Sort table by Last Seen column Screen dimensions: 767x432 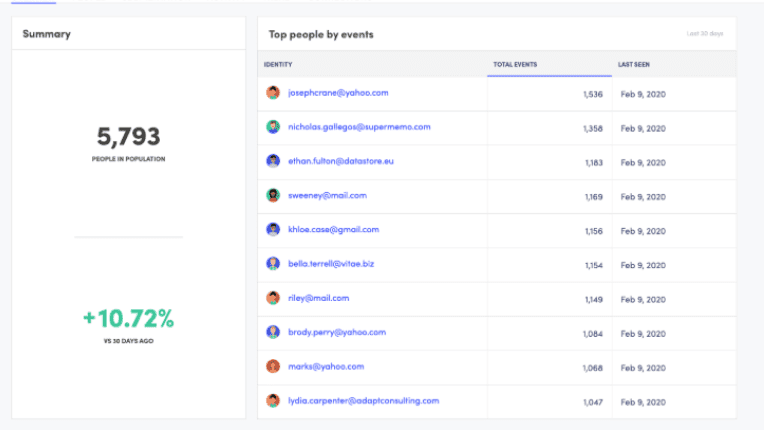pos(634,65)
